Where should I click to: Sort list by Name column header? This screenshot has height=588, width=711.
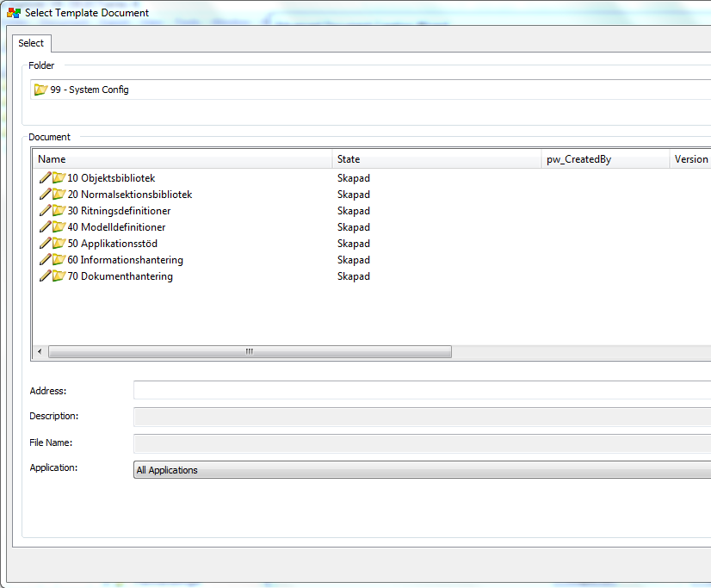click(x=182, y=159)
